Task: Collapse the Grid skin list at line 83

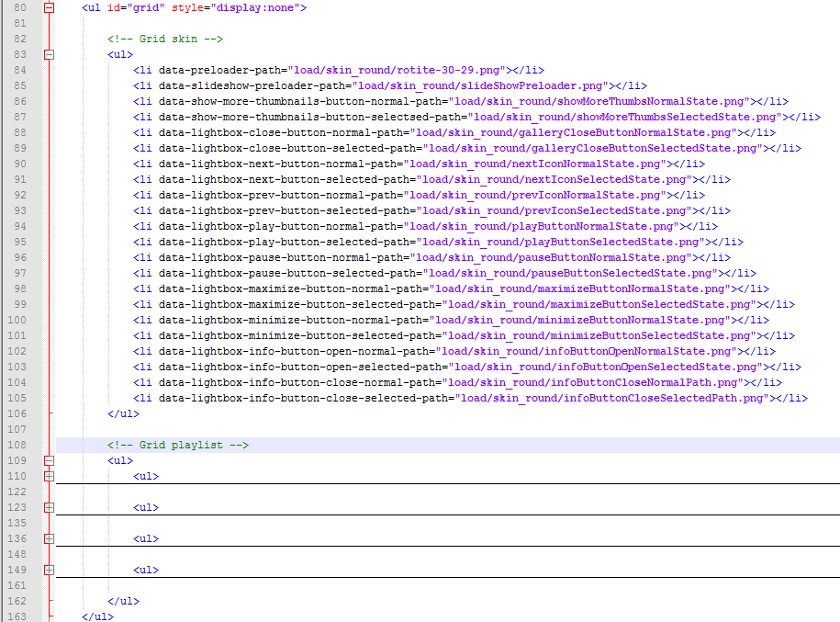Action: coord(50,54)
